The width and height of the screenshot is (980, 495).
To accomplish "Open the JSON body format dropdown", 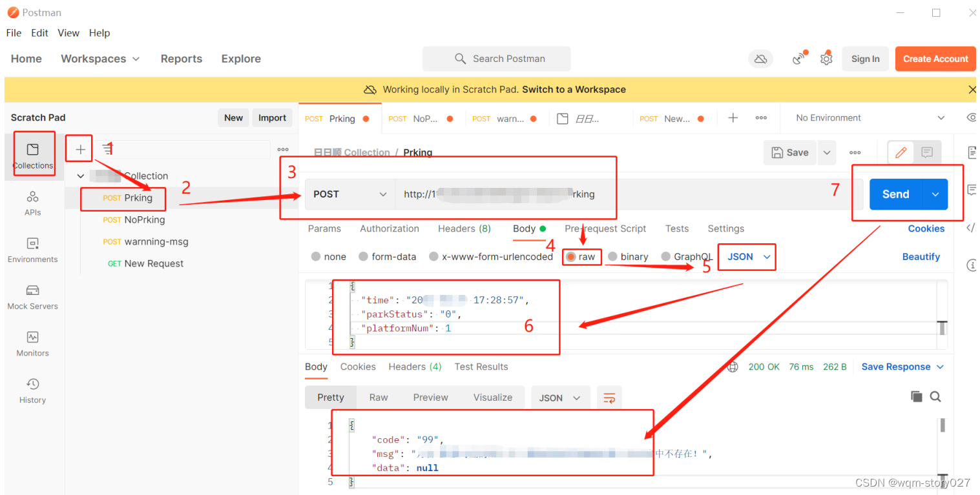I will point(749,256).
